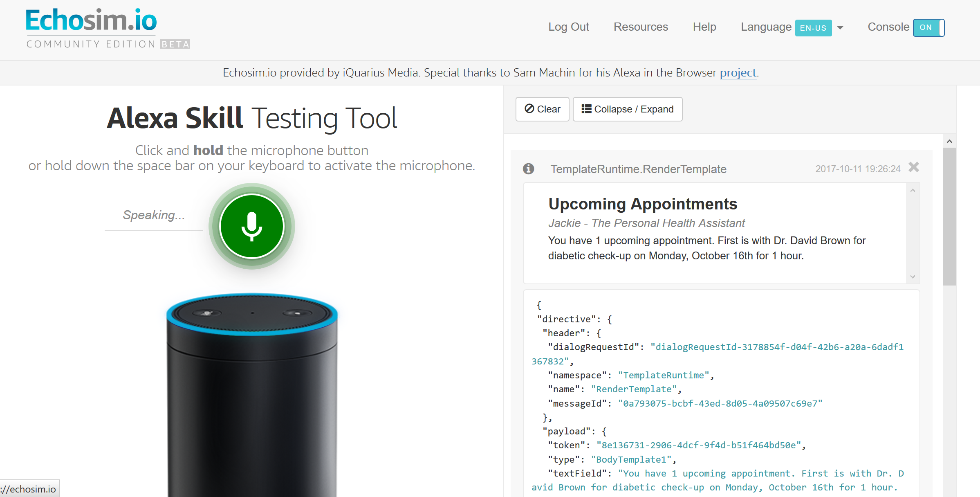Dismiss the RenderTemplate log entry with X

coord(914,167)
